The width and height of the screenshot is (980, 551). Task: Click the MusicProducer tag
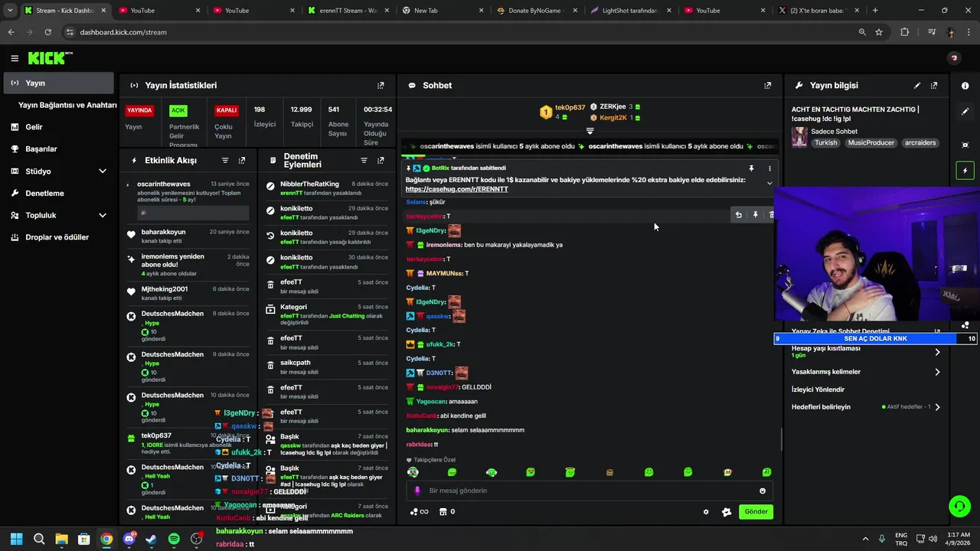[x=871, y=142]
